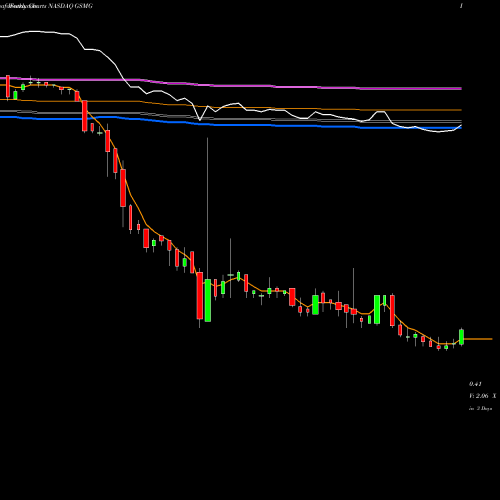Click the V: 2.06 X volume label

click(482, 396)
